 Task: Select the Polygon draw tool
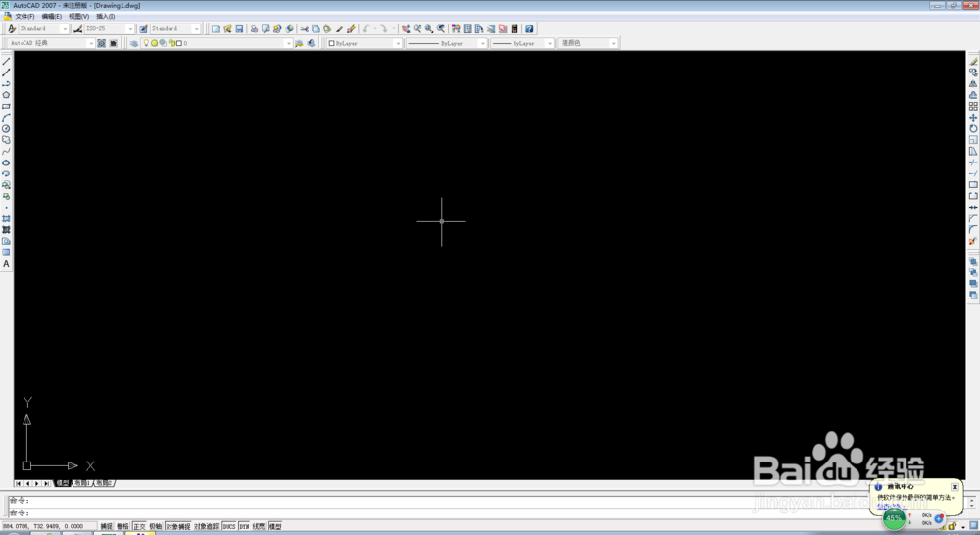pyautogui.click(x=6, y=95)
